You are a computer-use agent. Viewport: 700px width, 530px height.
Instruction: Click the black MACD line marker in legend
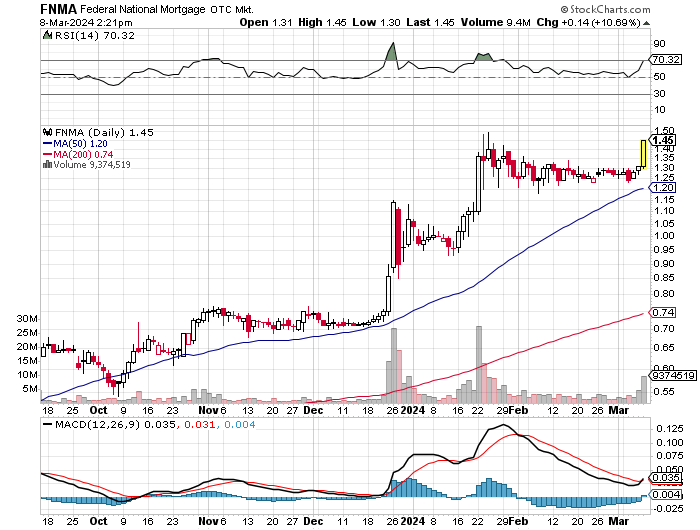click(47, 424)
